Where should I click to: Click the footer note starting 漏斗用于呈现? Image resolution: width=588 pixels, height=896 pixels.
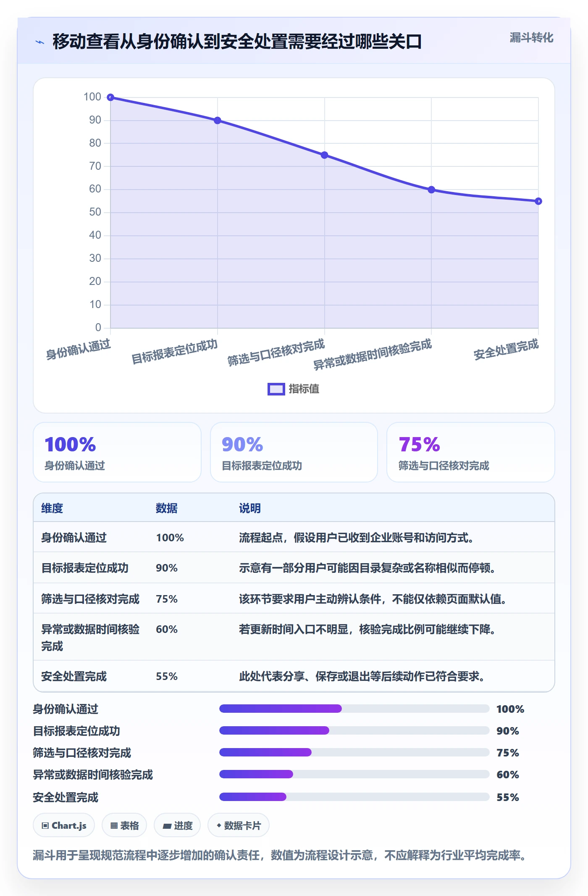(x=279, y=855)
